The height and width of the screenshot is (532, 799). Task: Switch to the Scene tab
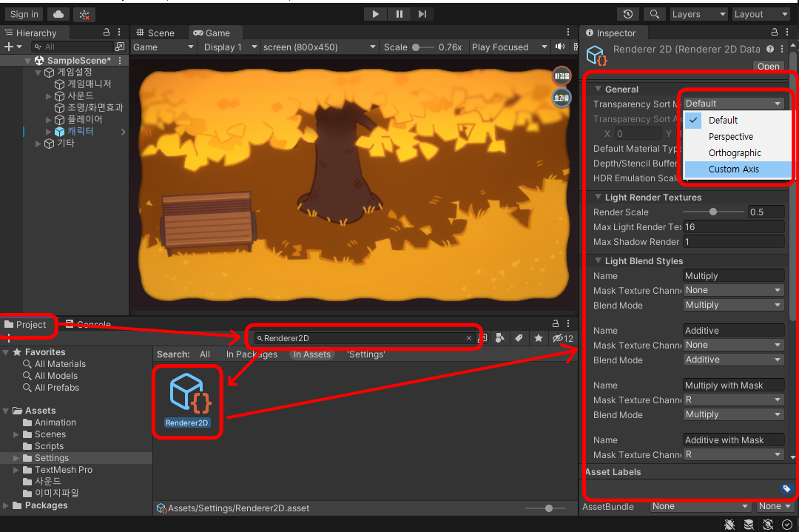pyautogui.click(x=155, y=33)
